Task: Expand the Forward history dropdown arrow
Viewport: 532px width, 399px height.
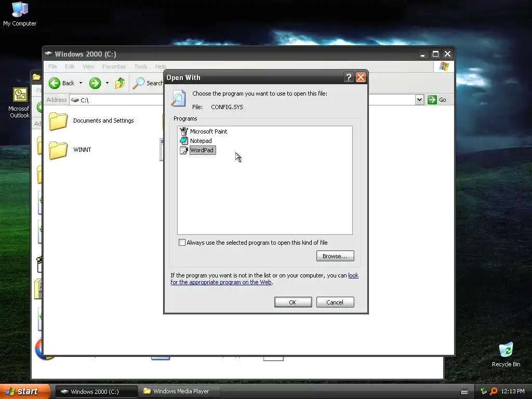Action: point(107,83)
